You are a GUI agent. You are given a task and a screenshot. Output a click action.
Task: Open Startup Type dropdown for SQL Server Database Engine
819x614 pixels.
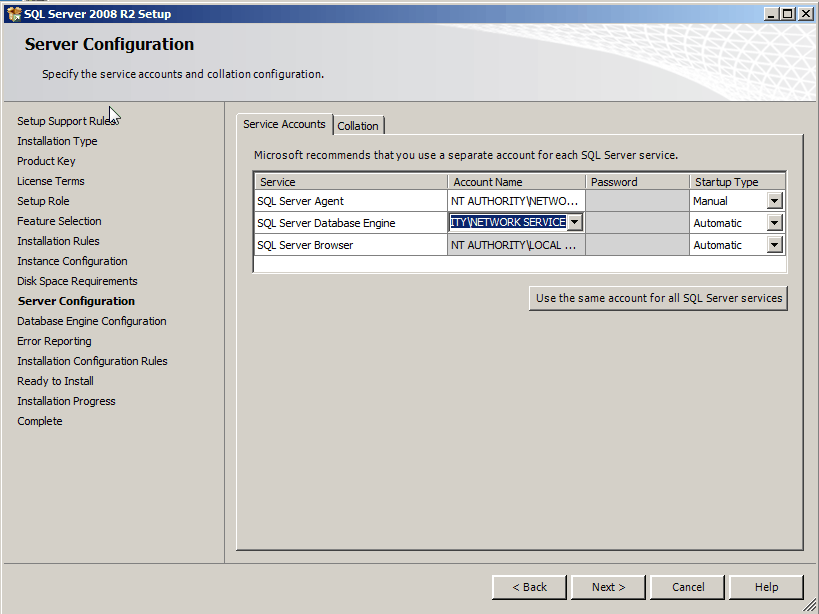774,223
